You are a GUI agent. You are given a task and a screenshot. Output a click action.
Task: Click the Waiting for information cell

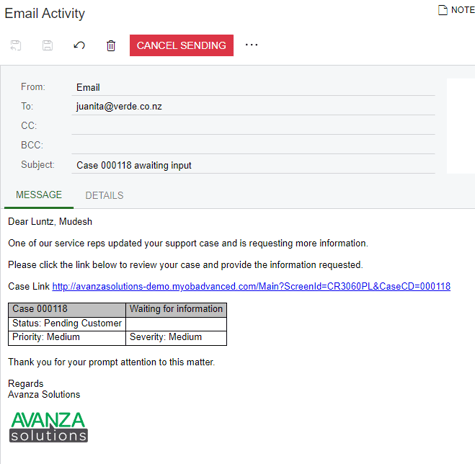tap(176, 309)
